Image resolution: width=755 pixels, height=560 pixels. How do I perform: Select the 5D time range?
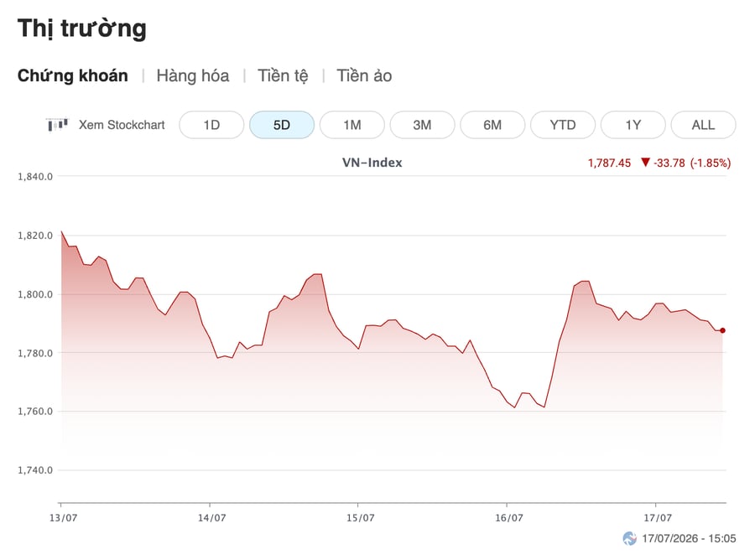click(x=282, y=125)
